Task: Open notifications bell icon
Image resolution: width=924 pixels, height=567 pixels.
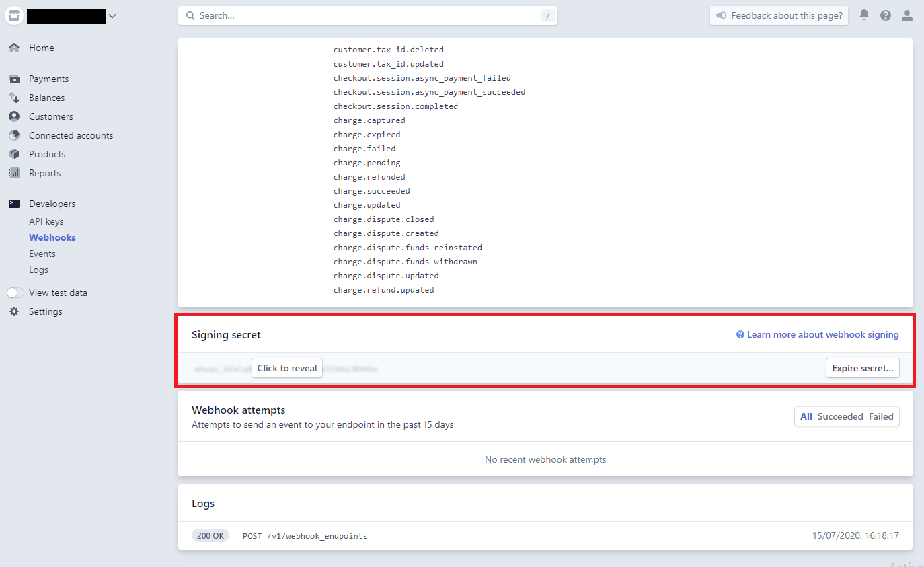Action: tap(864, 15)
